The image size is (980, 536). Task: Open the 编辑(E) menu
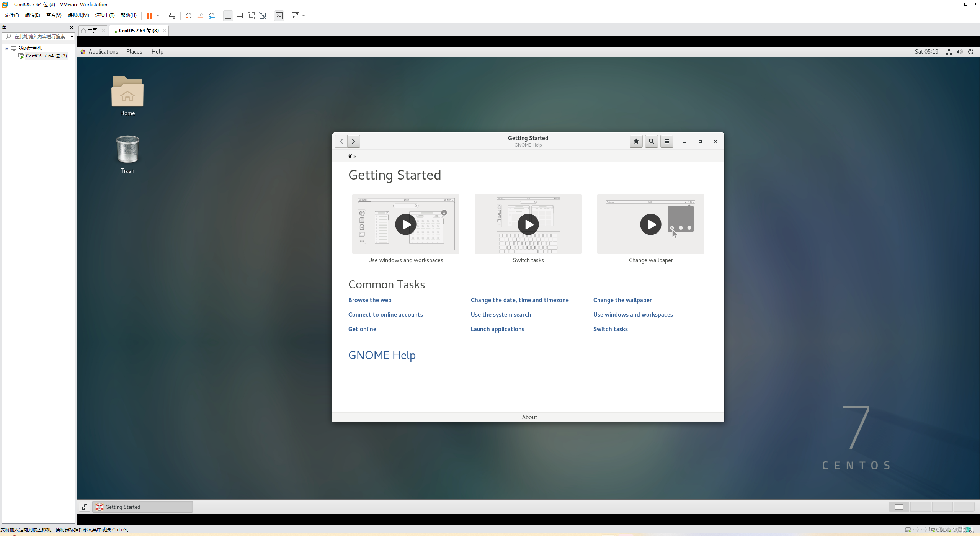click(x=33, y=15)
